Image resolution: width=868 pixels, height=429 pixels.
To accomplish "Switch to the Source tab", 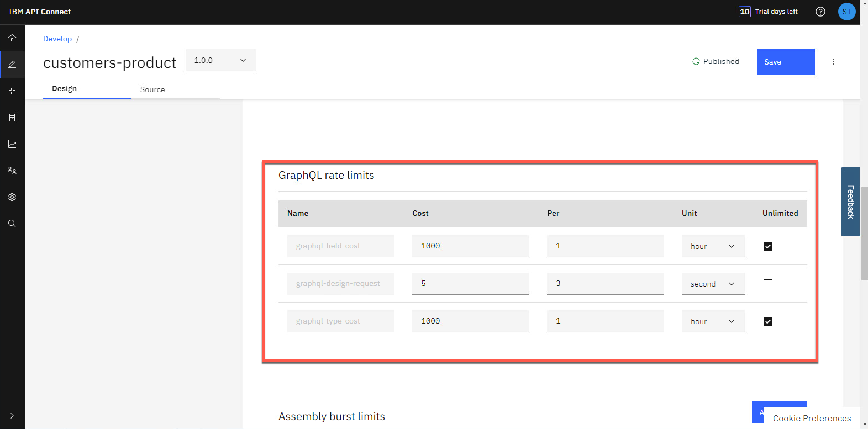I will [152, 89].
